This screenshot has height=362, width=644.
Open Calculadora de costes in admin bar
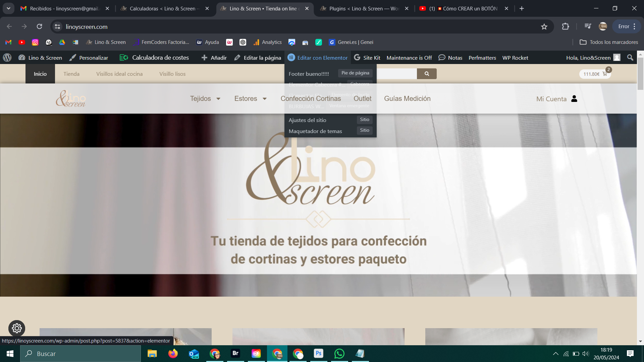154,58
